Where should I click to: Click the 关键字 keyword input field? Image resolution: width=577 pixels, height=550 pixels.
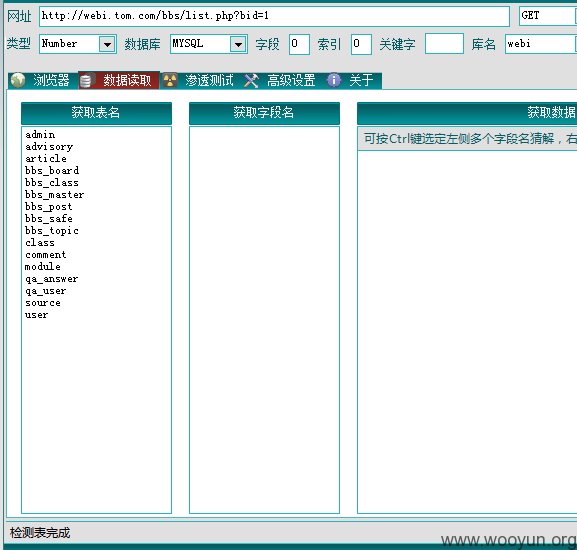point(444,44)
